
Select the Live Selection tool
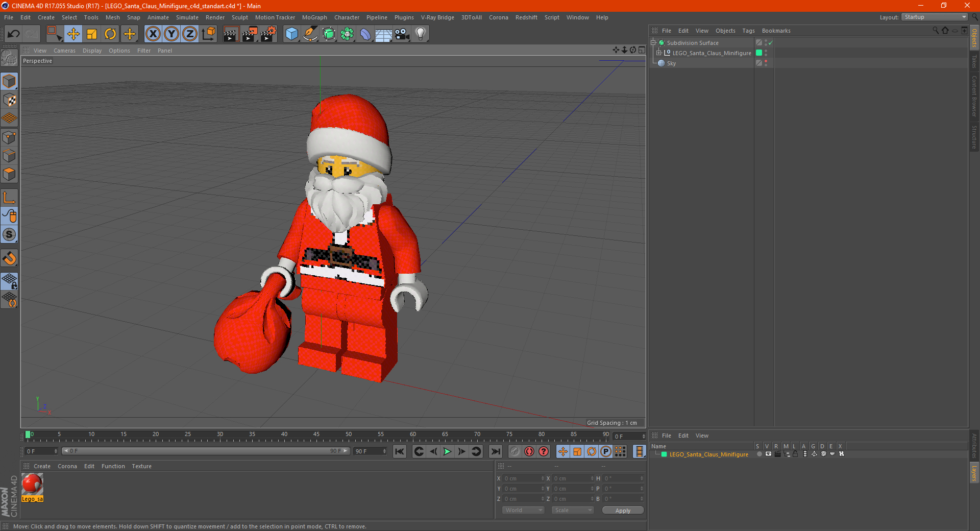(x=54, y=34)
